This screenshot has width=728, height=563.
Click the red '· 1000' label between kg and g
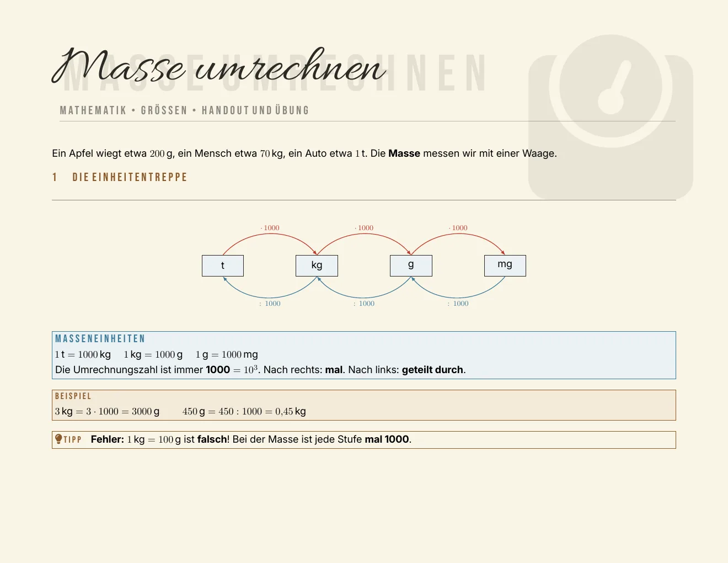[x=364, y=228]
